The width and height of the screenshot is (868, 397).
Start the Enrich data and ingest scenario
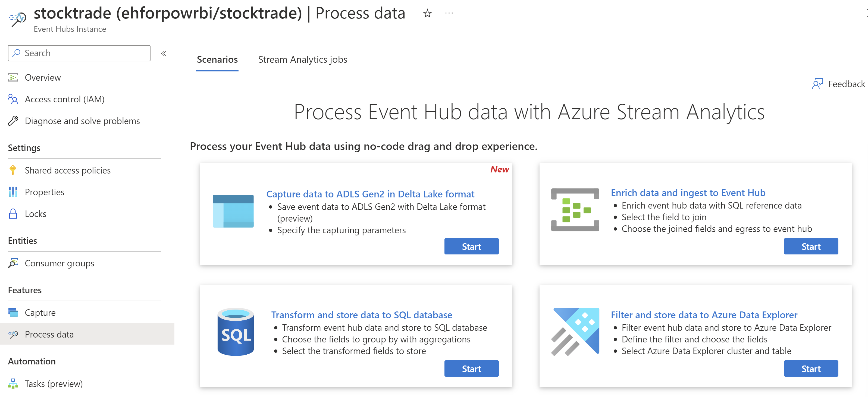pyautogui.click(x=810, y=247)
